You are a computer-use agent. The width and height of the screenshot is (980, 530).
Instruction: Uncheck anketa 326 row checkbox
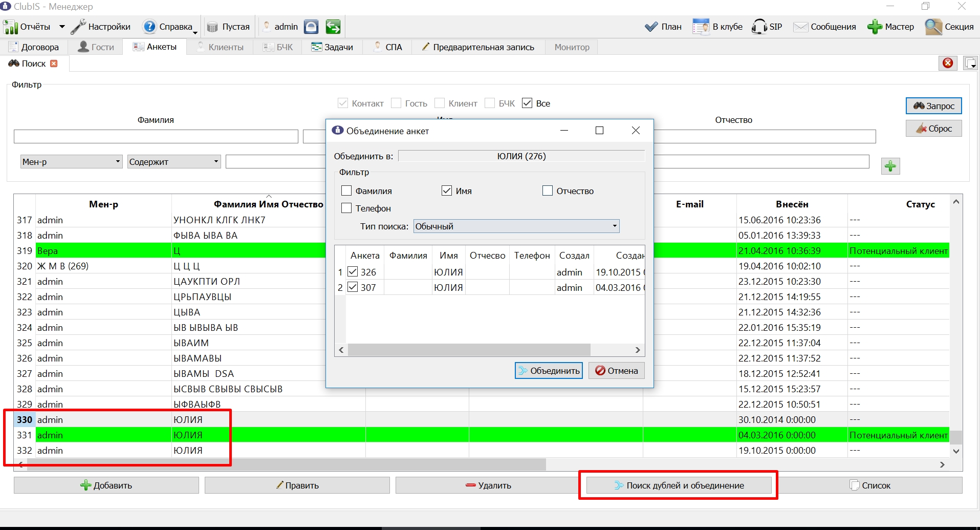click(353, 271)
